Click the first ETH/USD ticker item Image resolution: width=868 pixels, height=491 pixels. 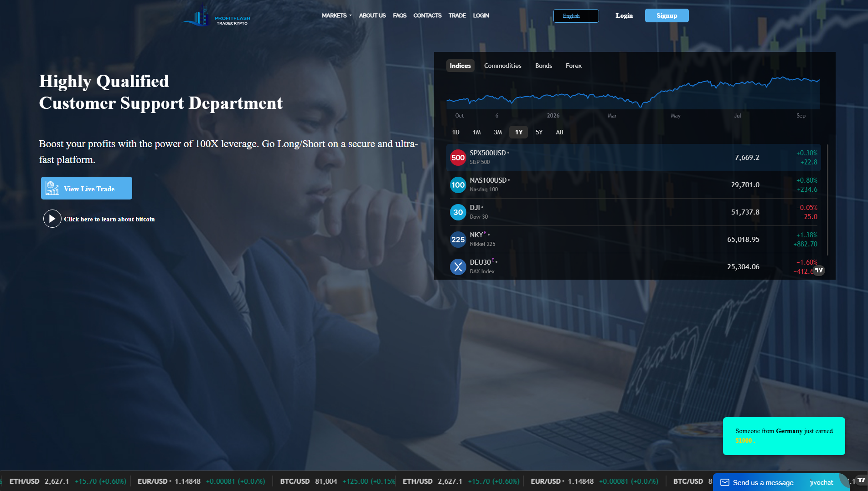(67, 481)
